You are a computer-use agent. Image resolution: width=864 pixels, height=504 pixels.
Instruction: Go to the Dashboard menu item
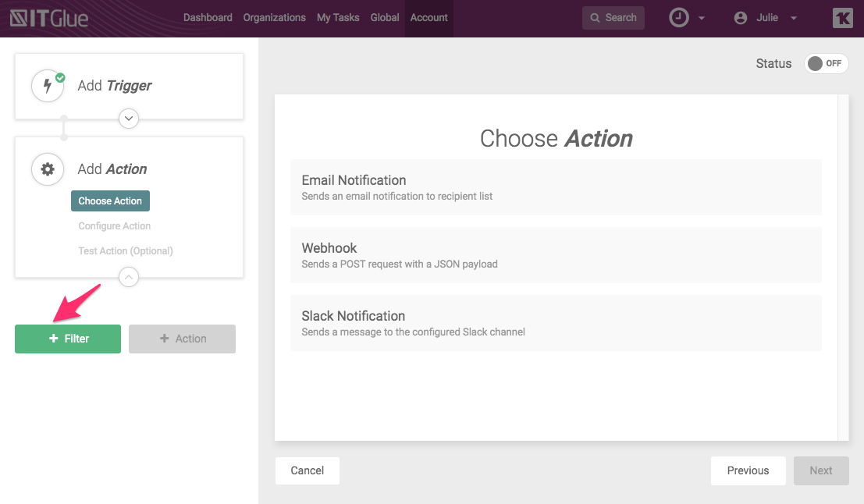[208, 18]
